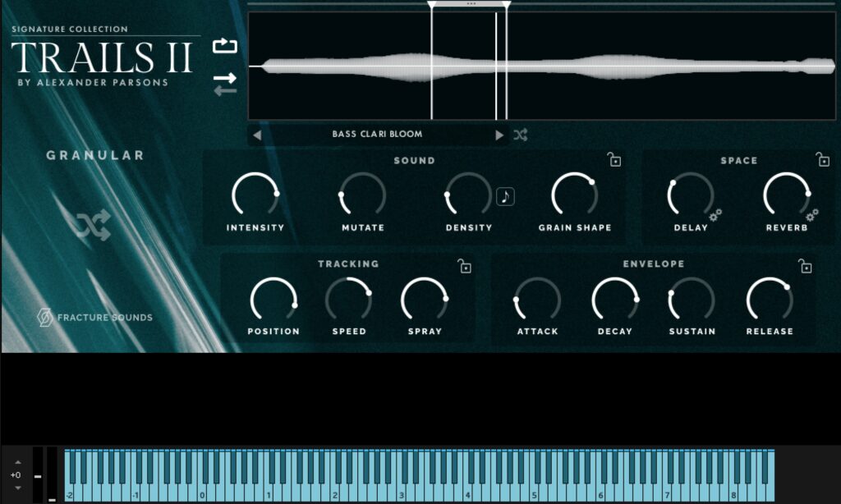Click the SOUND section heading
841x504 pixels.
point(414,160)
